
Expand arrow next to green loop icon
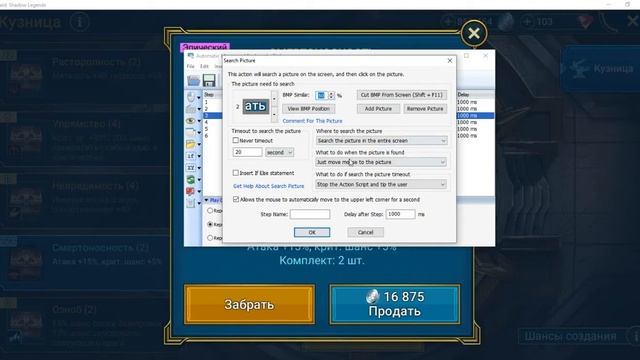tap(199, 180)
